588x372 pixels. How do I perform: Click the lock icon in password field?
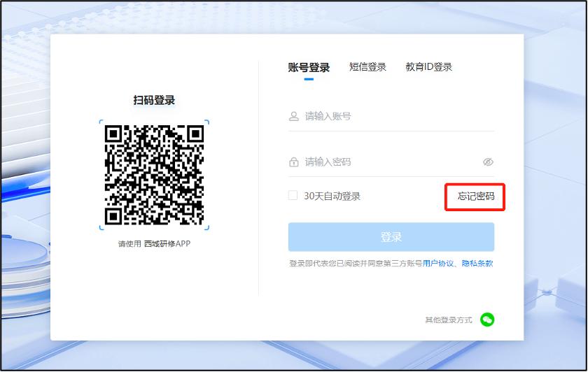294,162
